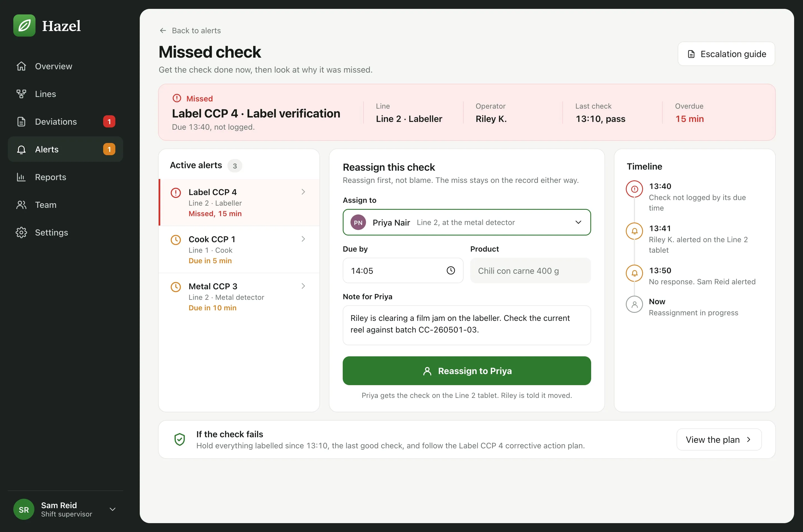Click the Reports bar chart icon
The width and height of the screenshot is (803, 532).
point(21,177)
